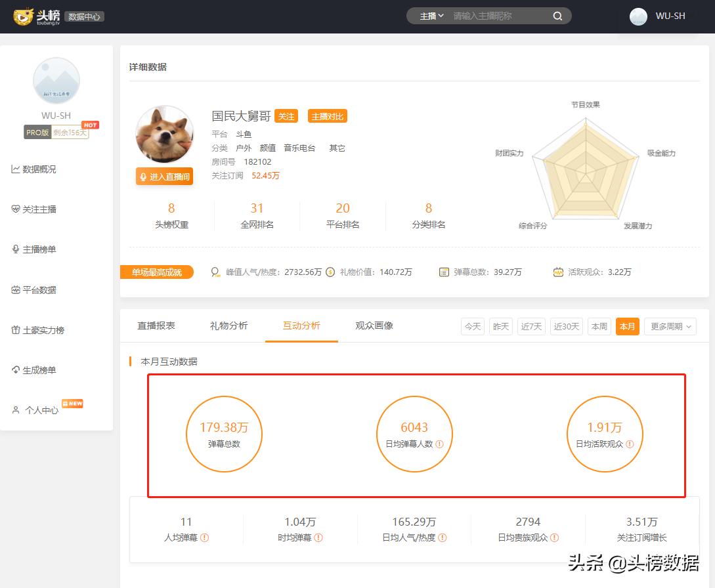This screenshot has height=588, width=715.
Task: Click the 进入直播间 button
Action: click(x=164, y=176)
